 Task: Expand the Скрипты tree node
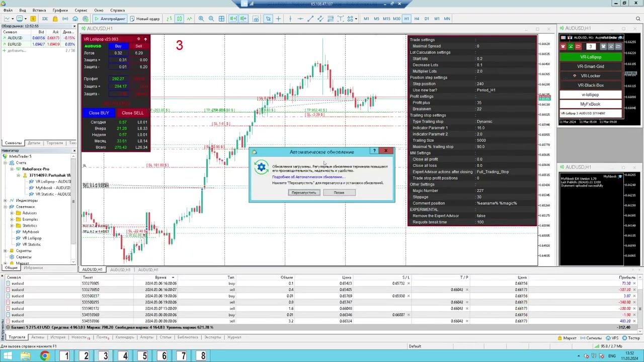5,251
